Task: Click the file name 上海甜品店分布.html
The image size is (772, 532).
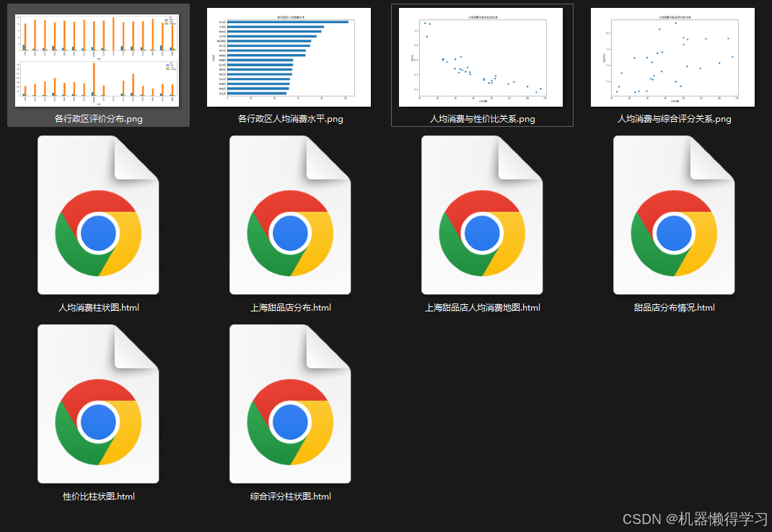Action: pyautogui.click(x=291, y=308)
